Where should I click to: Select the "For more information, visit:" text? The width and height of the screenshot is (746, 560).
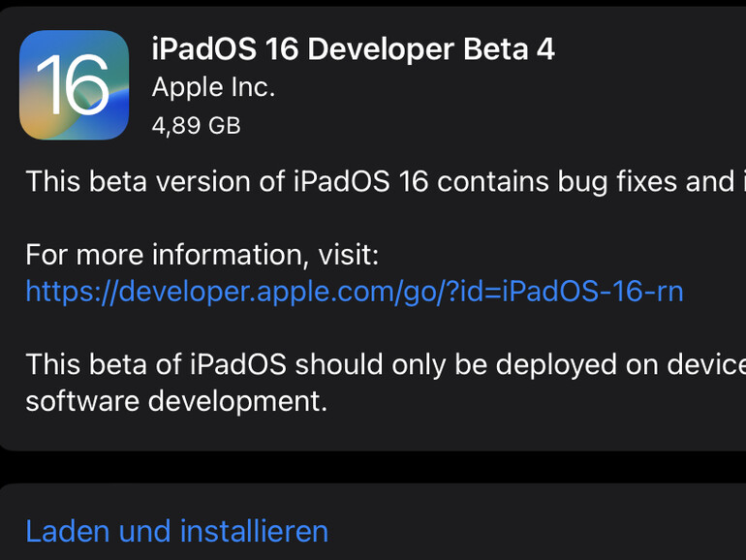tap(202, 255)
